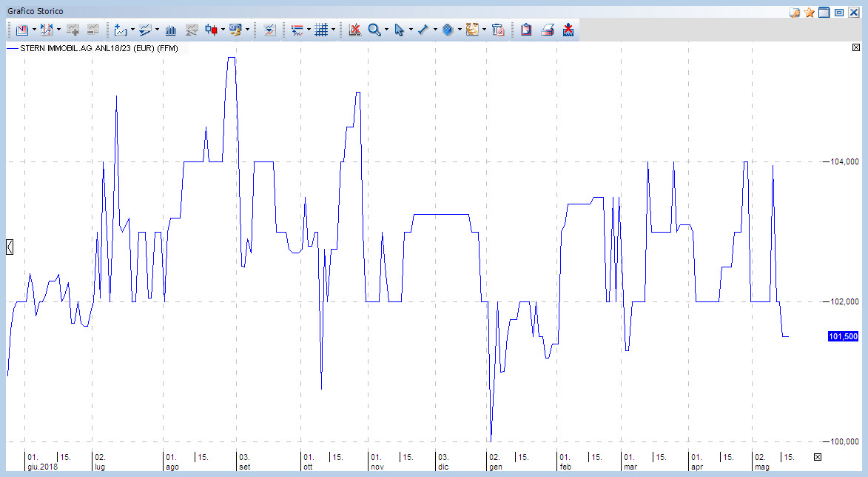Screen dimensions: 868x477
Task: Click the printer icon to print chart
Action: coord(548,30)
